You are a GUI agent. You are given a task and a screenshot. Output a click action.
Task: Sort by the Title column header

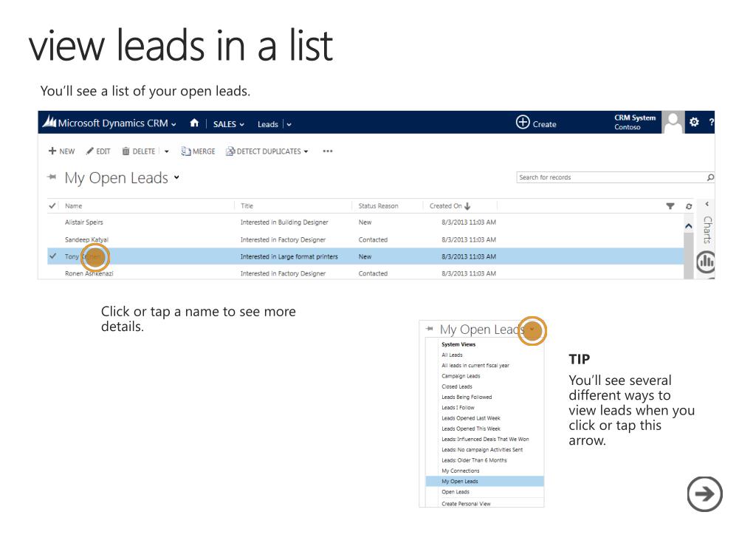pyautogui.click(x=247, y=206)
